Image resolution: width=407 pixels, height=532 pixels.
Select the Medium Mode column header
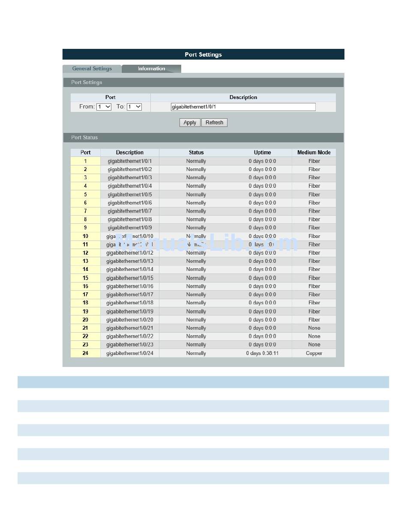[x=314, y=153]
